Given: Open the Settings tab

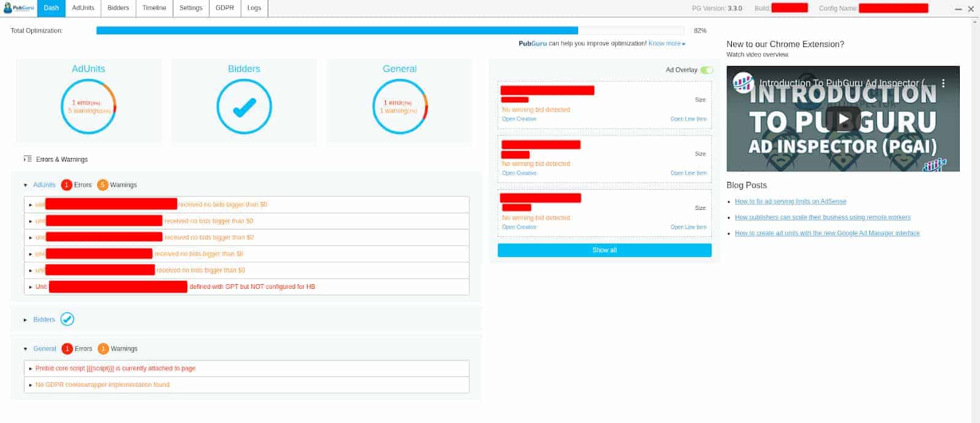Looking at the screenshot, I should pyautogui.click(x=191, y=8).
